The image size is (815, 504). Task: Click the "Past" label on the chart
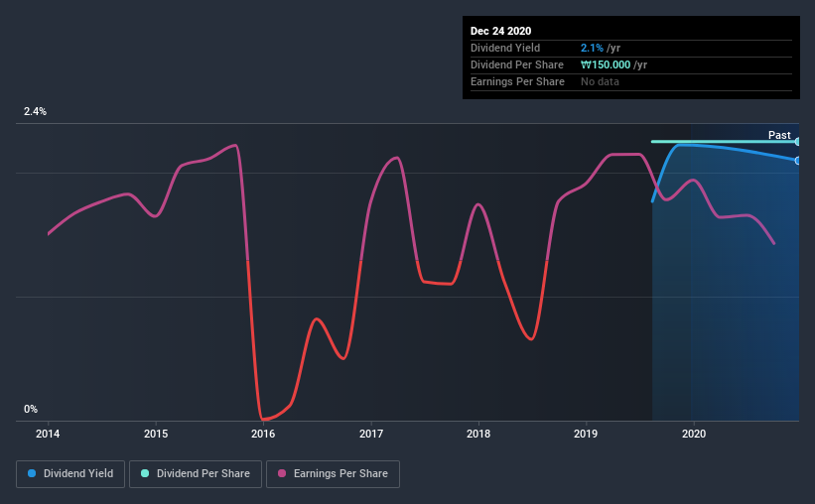pos(779,135)
